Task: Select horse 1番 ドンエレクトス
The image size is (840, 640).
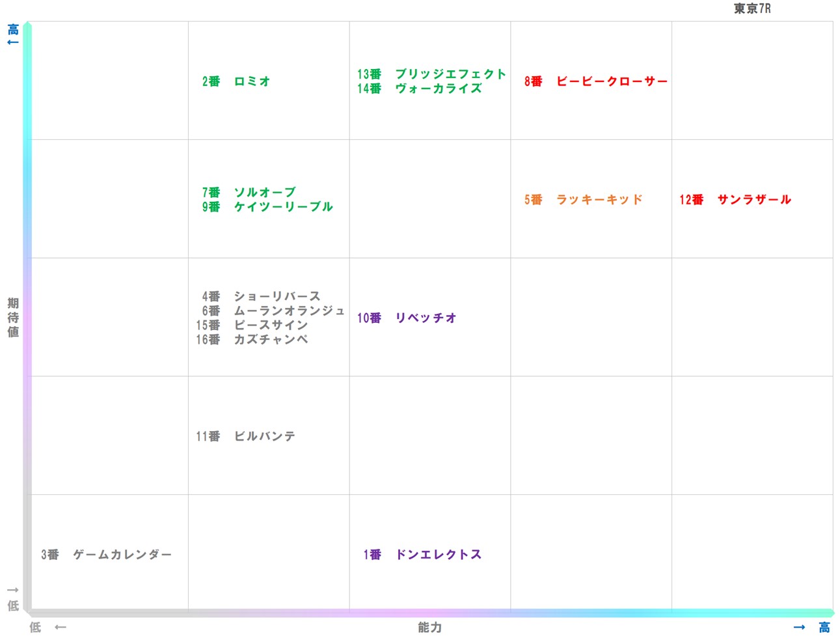Action: (422, 554)
